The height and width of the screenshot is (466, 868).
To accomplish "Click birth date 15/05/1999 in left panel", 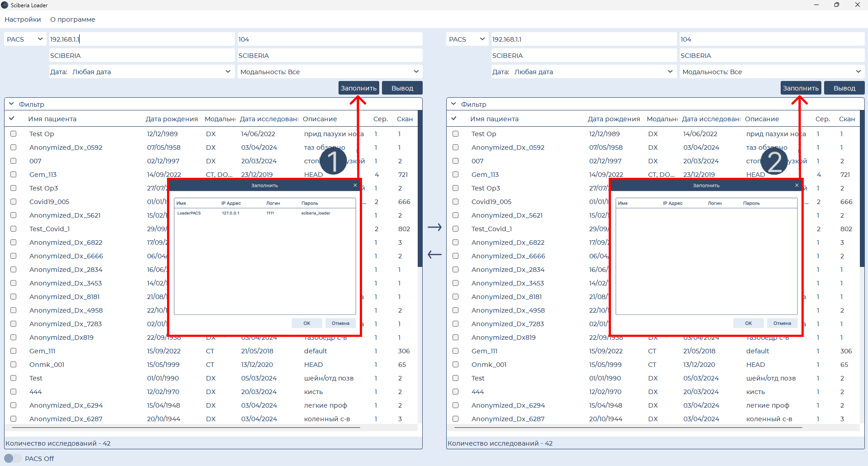I will coord(163,365).
